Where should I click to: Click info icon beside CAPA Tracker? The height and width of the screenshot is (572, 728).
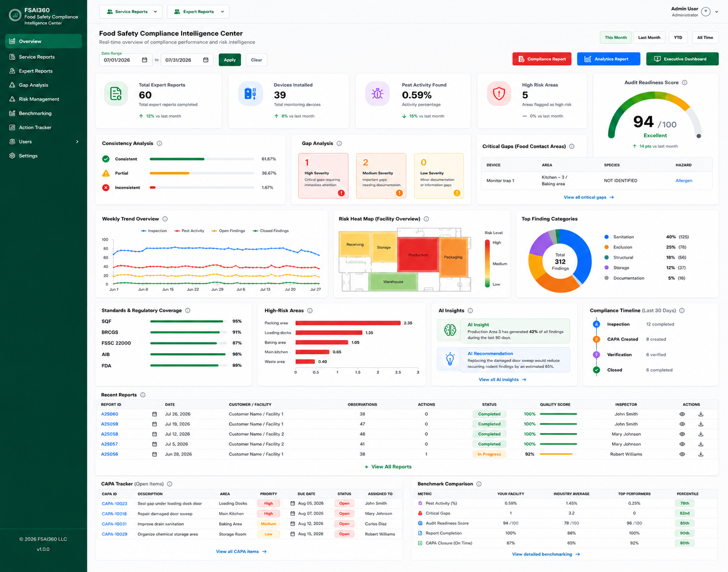pos(170,484)
